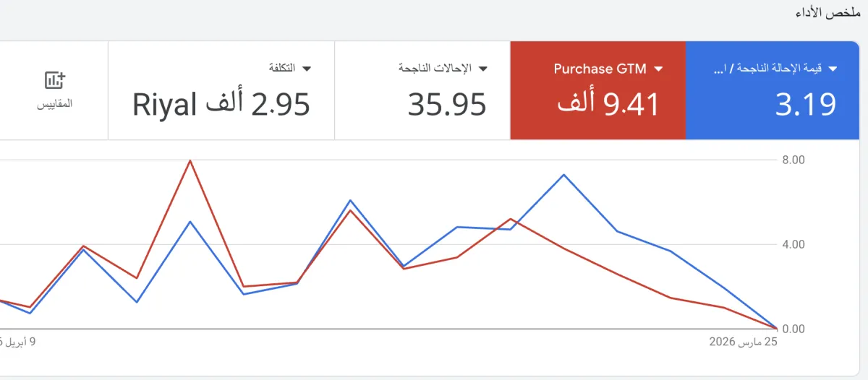Expand the الإحالات الناجحة dropdown arrow
The image size is (868, 380).
pos(483,69)
